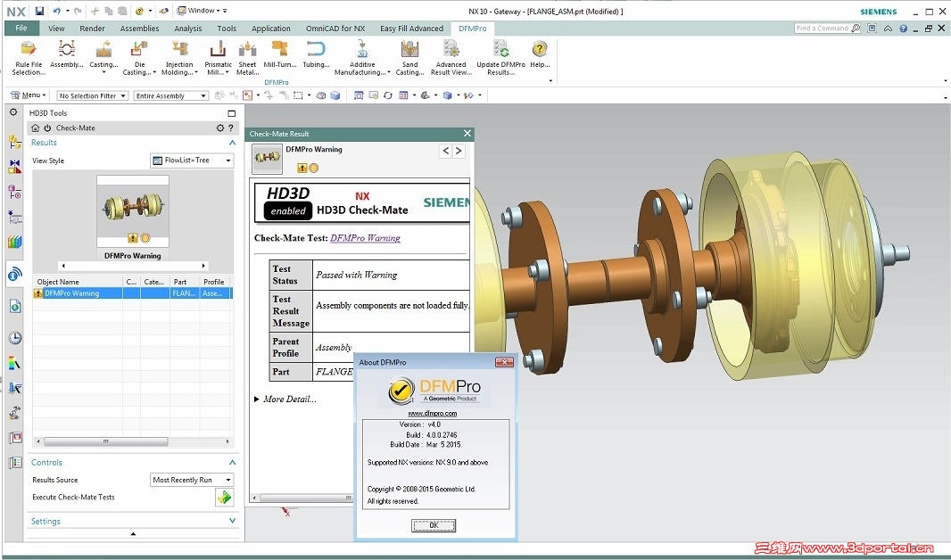Image resolution: width=951 pixels, height=560 pixels.
Task: Collapse the Results section
Action: coord(232,143)
